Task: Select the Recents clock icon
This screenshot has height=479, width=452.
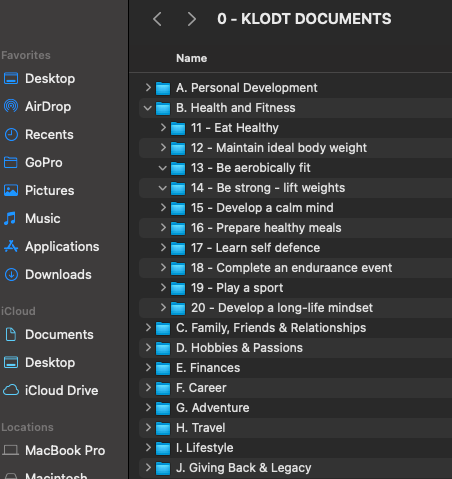Action: pos(11,135)
